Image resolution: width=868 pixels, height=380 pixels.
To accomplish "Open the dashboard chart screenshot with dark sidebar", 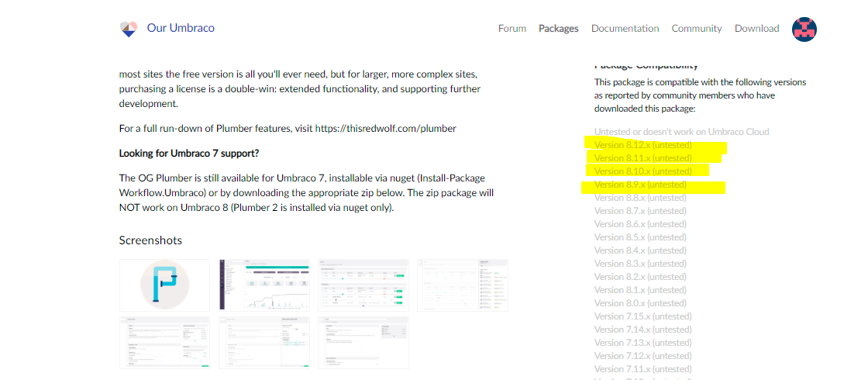I will [264, 285].
